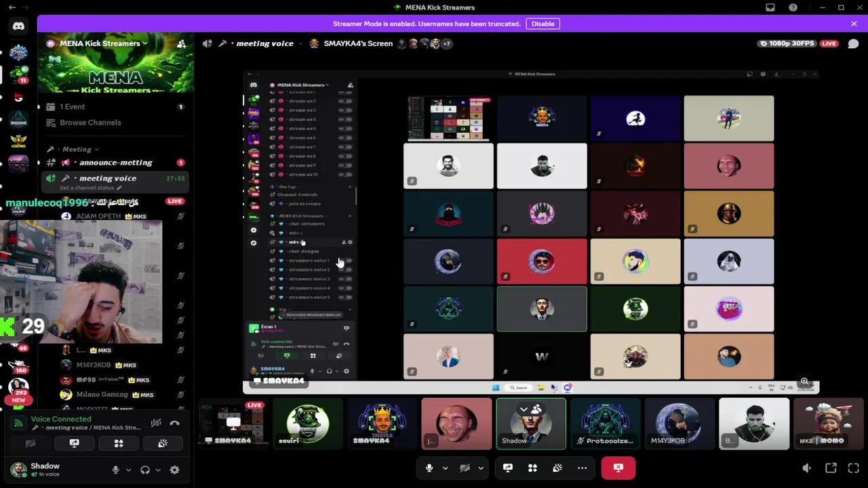Share screen button in left voice panel
The height and width of the screenshot is (488, 868).
pyautogui.click(x=74, y=443)
